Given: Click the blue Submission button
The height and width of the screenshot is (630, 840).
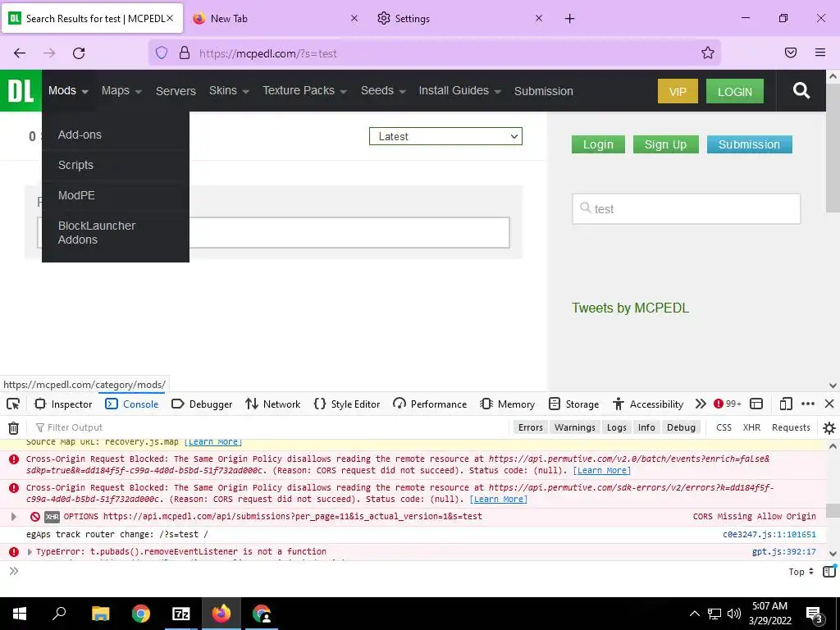Looking at the screenshot, I should click(749, 144).
